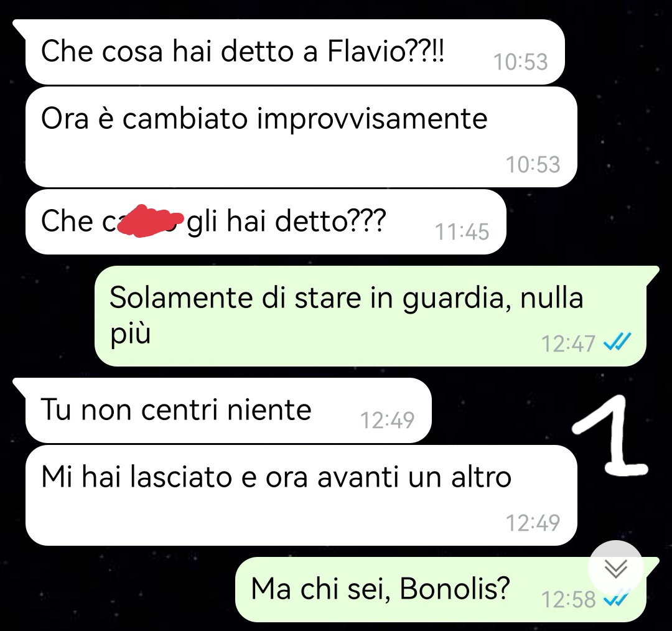The height and width of the screenshot is (631, 672).
Task: Select the censored "gli hai detto???" message
Action: (x=266, y=222)
